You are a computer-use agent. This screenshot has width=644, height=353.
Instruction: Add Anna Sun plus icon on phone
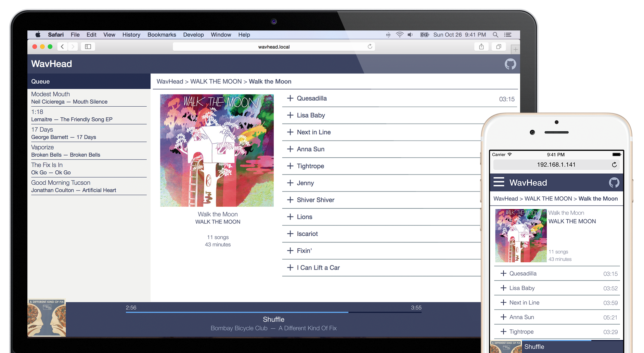tap(503, 317)
